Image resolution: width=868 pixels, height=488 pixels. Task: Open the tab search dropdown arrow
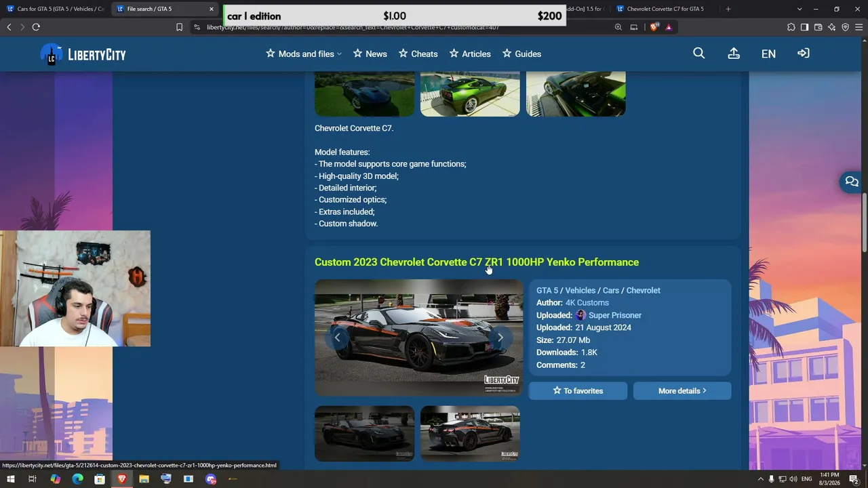[800, 9]
